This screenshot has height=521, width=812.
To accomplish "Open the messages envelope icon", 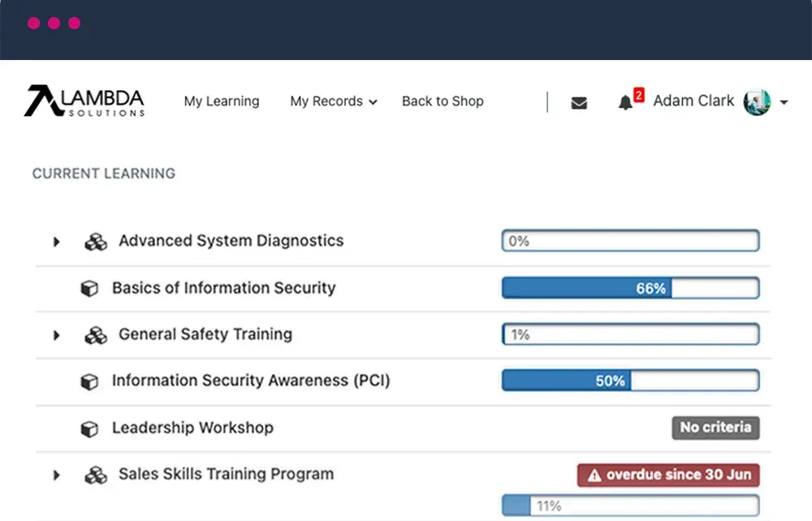I will [579, 102].
